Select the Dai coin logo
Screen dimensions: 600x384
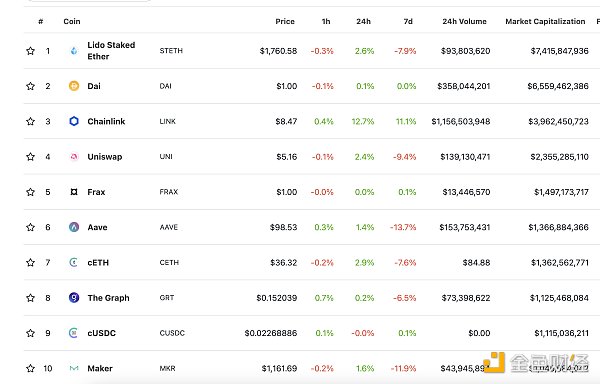pos(74,86)
